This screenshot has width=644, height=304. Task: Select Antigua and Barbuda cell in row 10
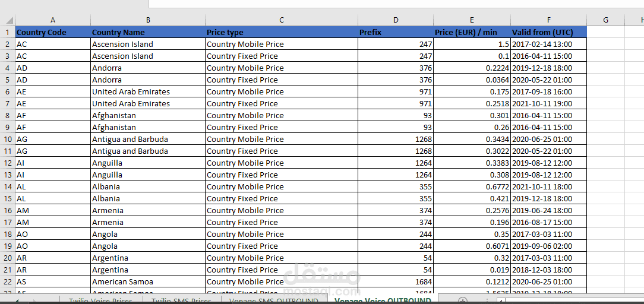[x=148, y=139]
